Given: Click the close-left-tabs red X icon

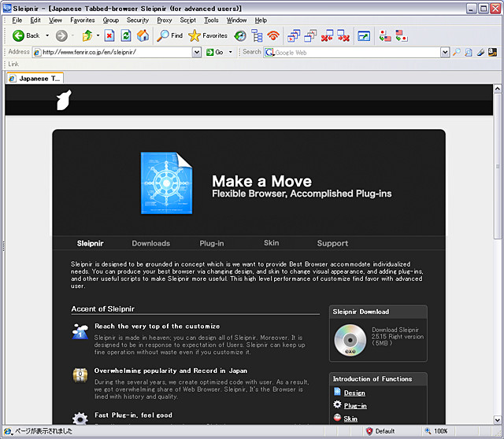Looking at the screenshot, I should click(328, 35).
